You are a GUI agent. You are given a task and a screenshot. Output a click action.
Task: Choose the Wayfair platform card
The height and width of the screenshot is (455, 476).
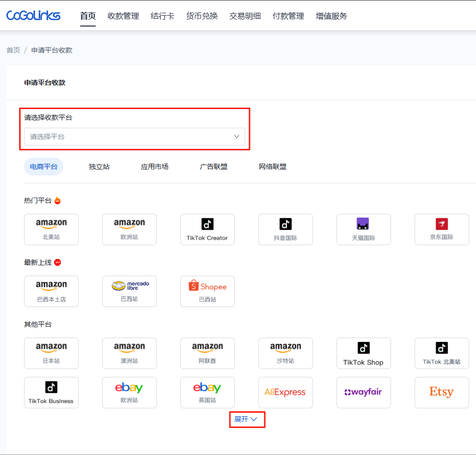click(364, 393)
